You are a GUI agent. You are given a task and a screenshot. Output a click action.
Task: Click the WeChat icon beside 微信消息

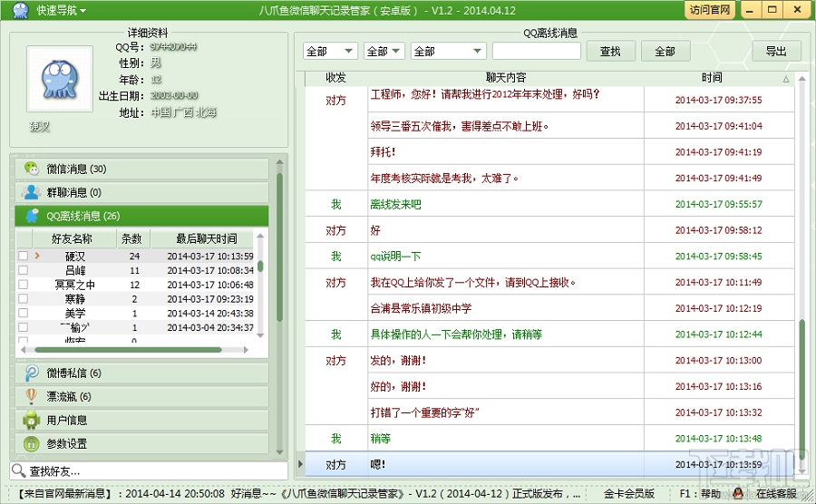click(x=32, y=169)
